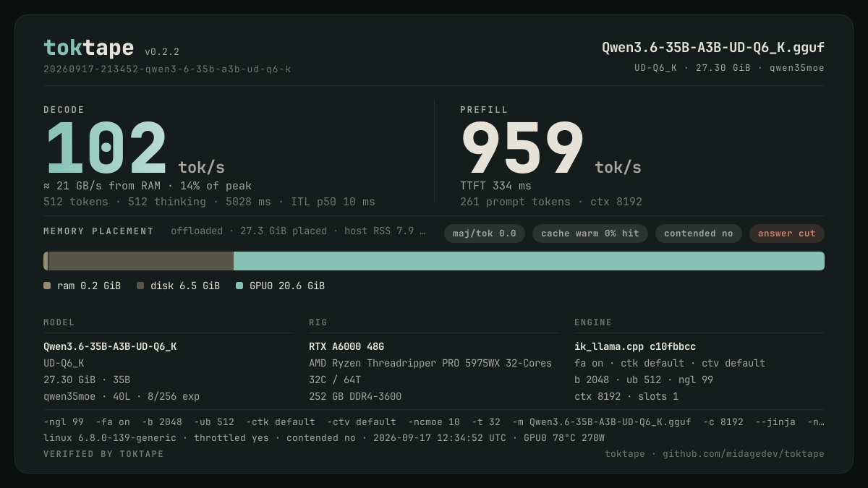Click the '-ngl 99 -fa on' command line
This screenshot has height=488, width=868.
tap(434, 422)
